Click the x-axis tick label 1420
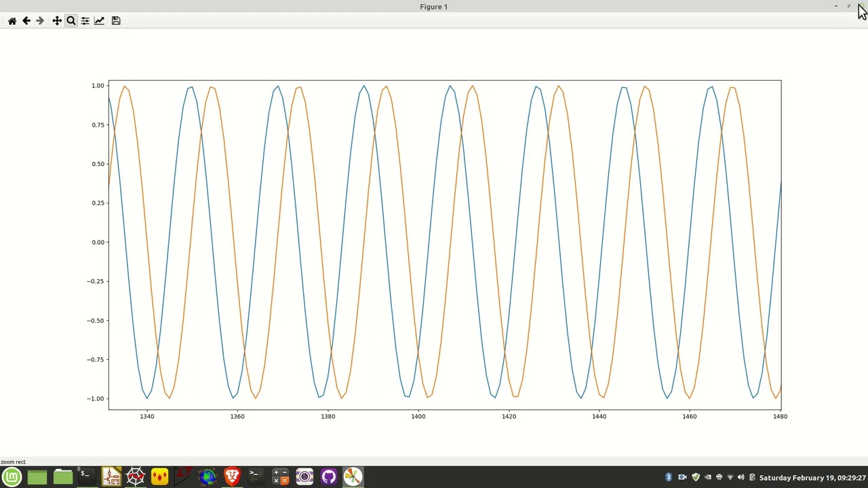 point(509,416)
